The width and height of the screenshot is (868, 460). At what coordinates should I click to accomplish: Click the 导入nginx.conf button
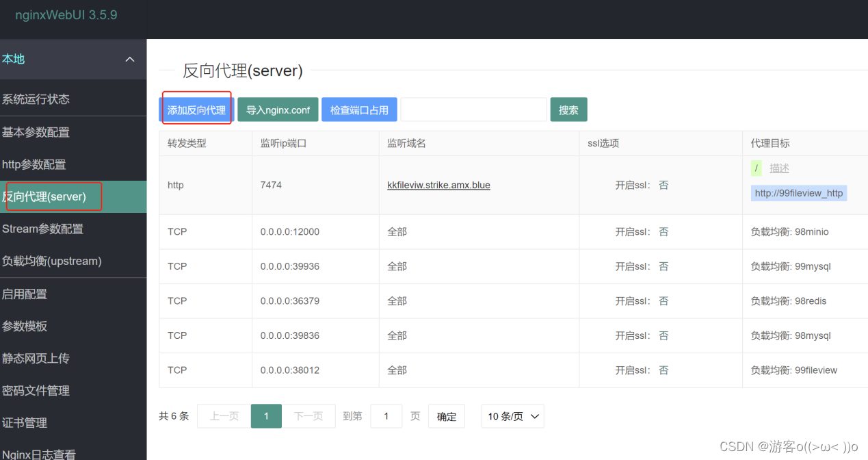(278, 110)
